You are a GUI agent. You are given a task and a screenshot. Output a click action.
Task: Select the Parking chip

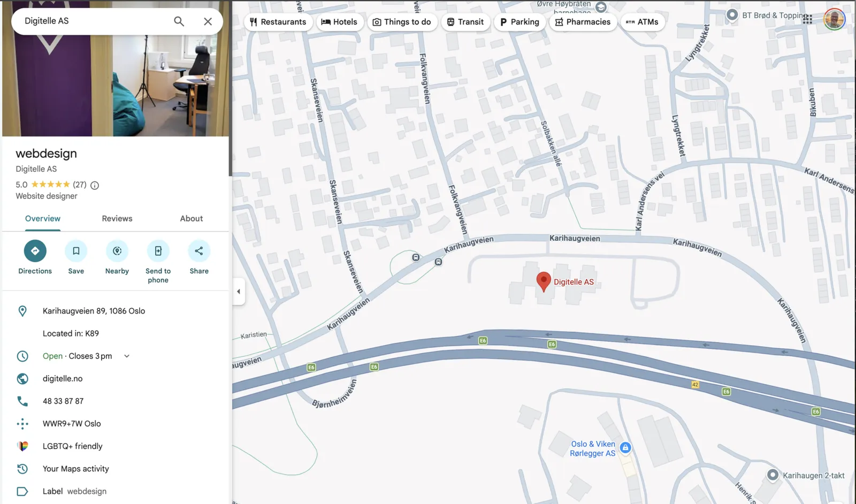coord(519,22)
